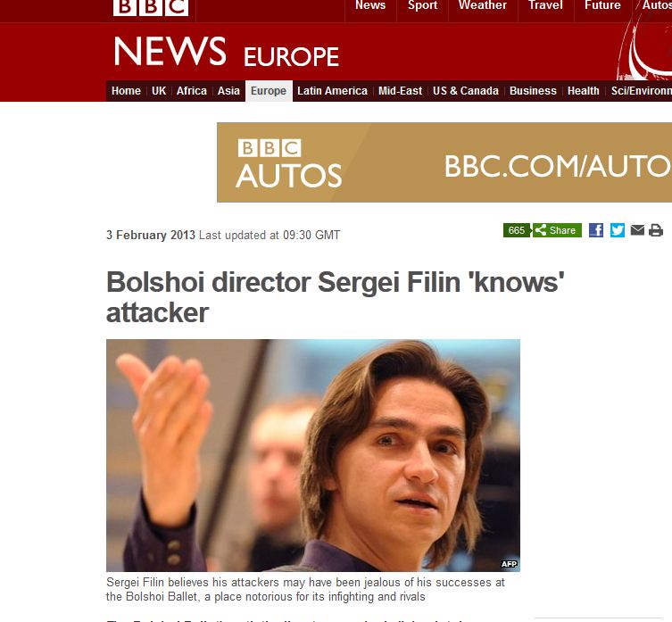Click the NEWS heading in banner
Image resolution: width=672 pixels, height=622 pixels.
point(170,51)
